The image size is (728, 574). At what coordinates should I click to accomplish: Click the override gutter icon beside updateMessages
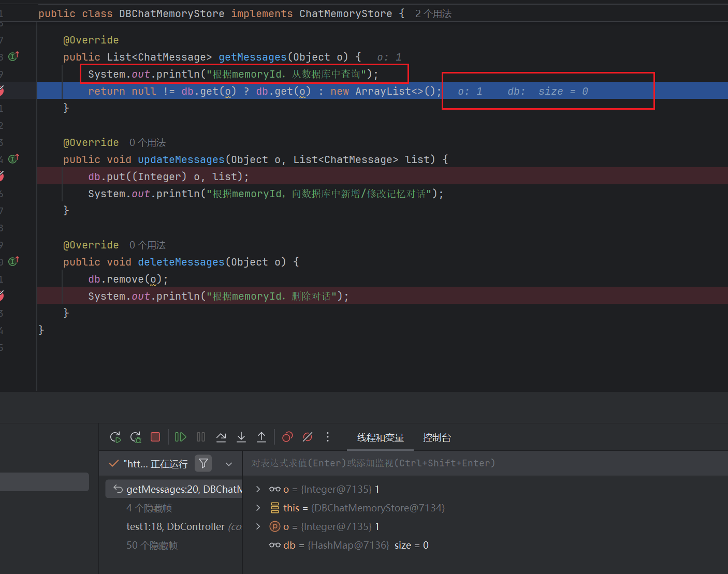pos(13,159)
